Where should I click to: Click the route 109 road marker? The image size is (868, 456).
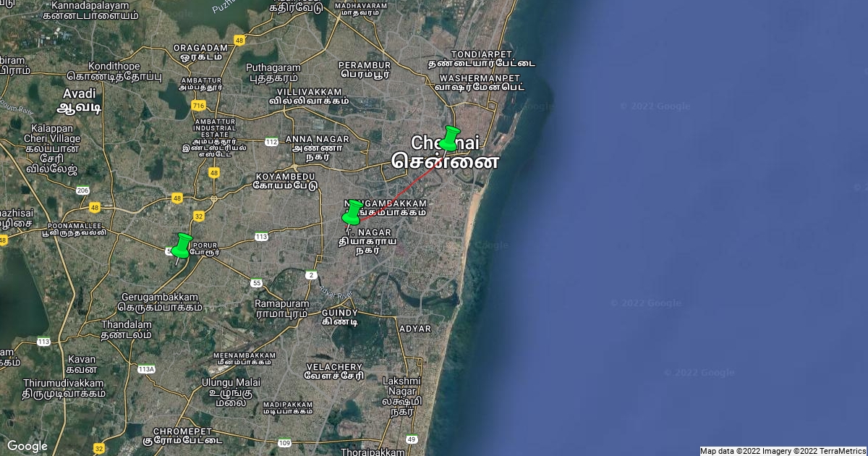tap(284, 442)
